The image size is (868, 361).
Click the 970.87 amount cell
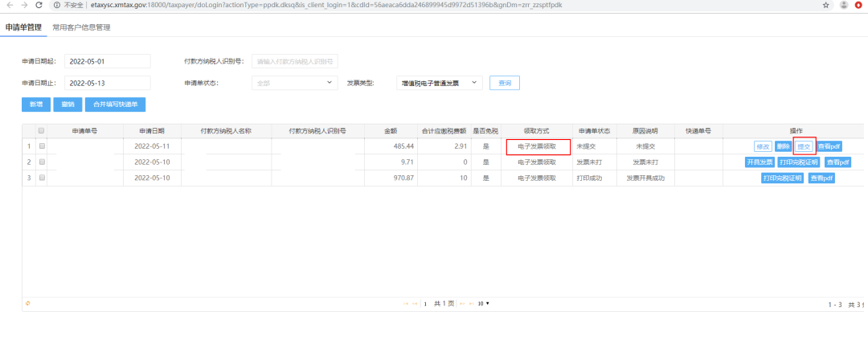pyautogui.click(x=391, y=178)
